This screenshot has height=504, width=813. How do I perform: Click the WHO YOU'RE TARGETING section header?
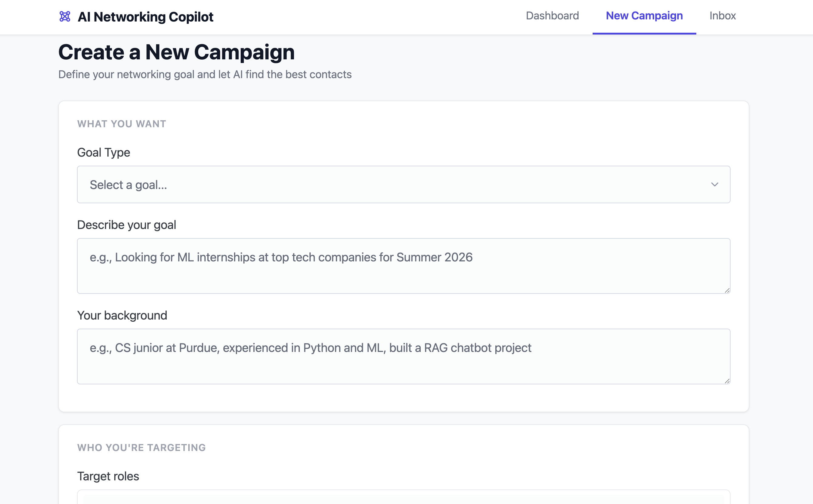(142, 447)
